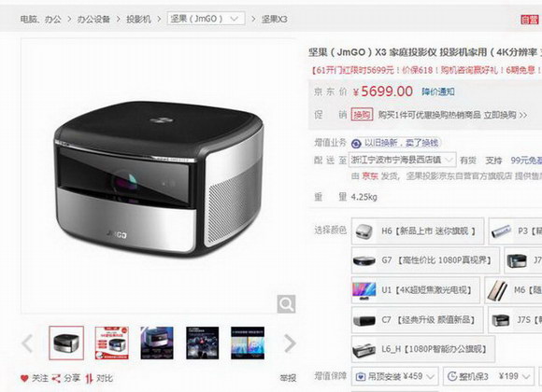Show next thumbnails with right arrow
This screenshot has width=542, height=392.
[290, 343]
